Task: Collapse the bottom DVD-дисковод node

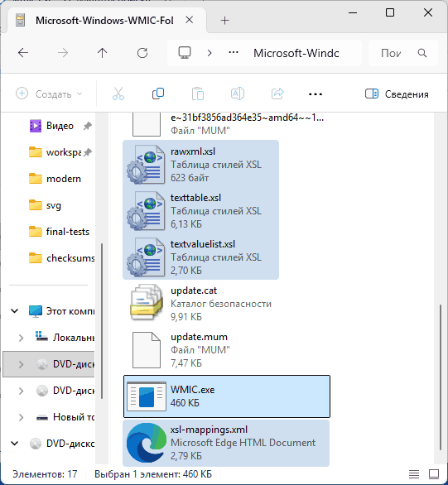Action: [x=15, y=444]
